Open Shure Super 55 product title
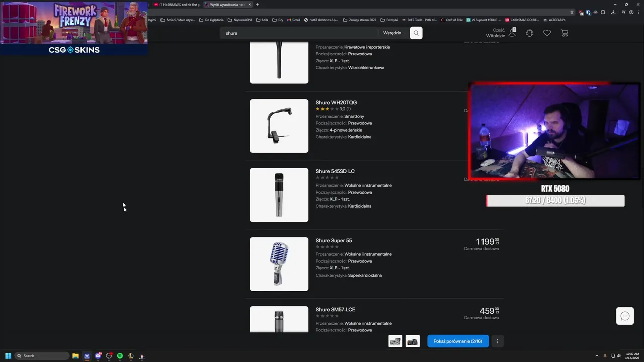644x362 pixels. pyautogui.click(x=334, y=241)
